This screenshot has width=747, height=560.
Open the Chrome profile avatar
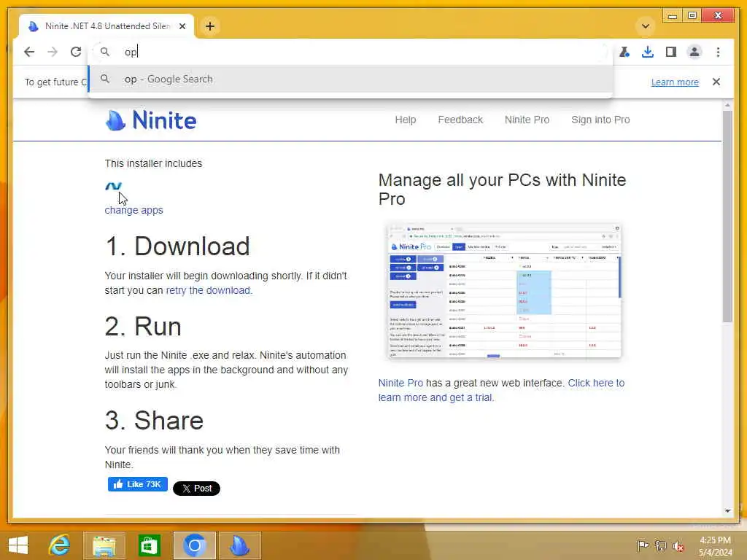click(694, 52)
